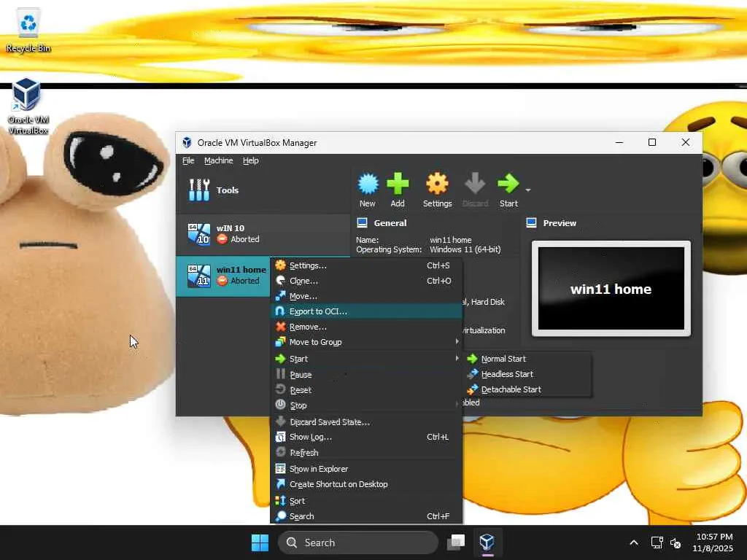Open the Help menu

[x=251, y=160]
